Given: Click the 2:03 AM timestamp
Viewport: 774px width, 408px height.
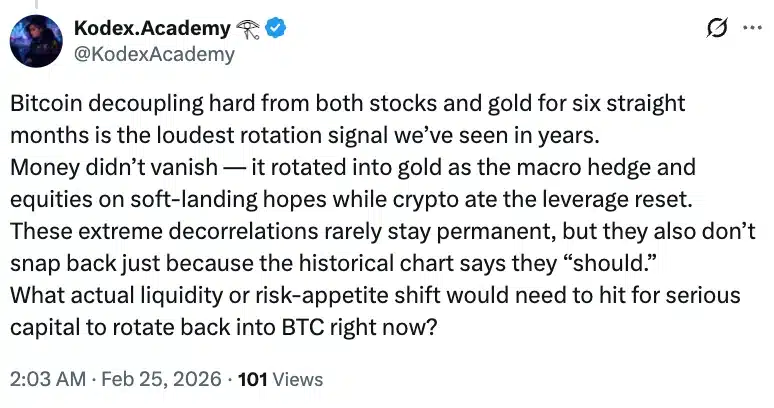Looking at the screenshot, I should tap(43, 379).
